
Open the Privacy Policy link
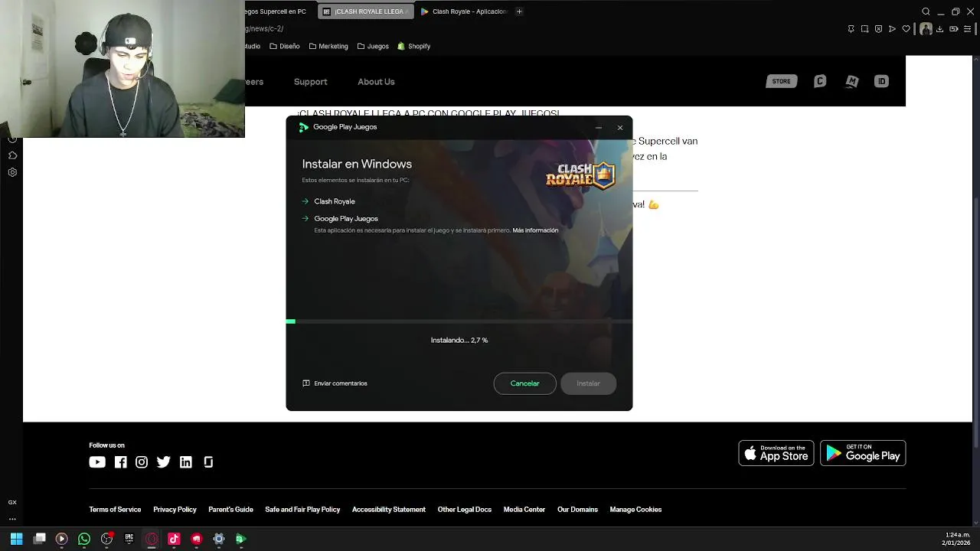point(175,510)
